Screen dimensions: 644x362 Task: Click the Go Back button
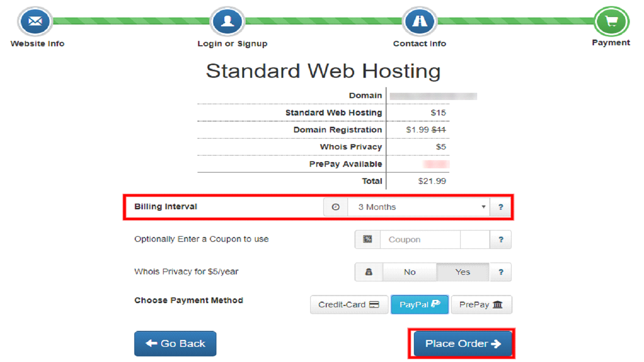pyautogui.click(x=175, y=343)
